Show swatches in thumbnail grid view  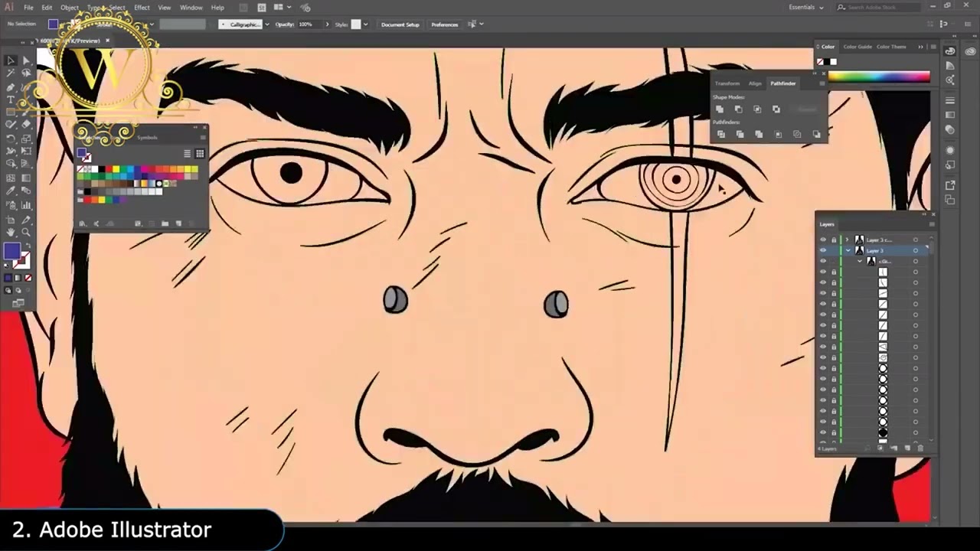click(200, 154)
